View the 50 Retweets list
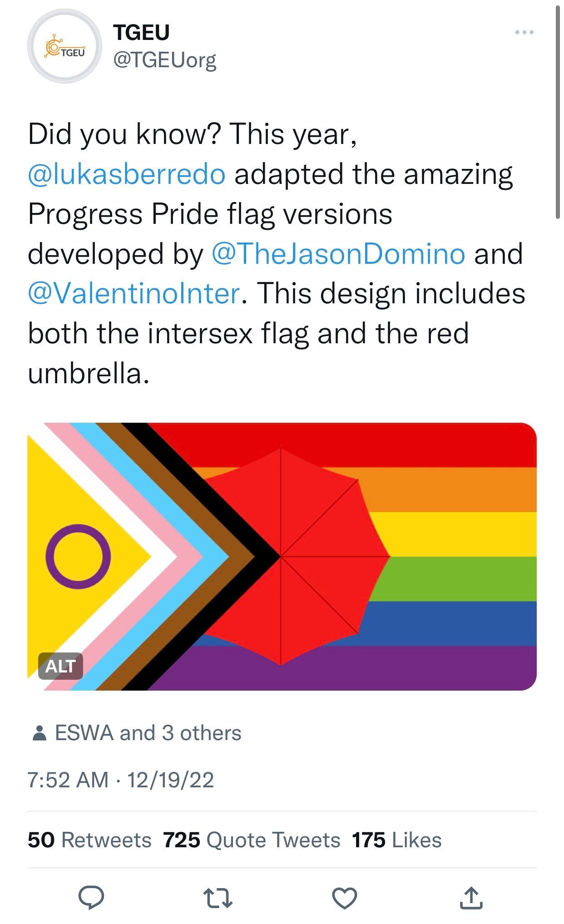This screenshot has height=924, width=564. [x=89, y=840]
